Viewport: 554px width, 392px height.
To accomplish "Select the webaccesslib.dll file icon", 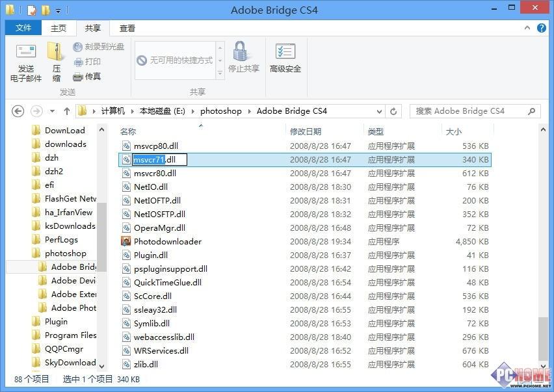I will pyautogui.click(x=127, y=337).
